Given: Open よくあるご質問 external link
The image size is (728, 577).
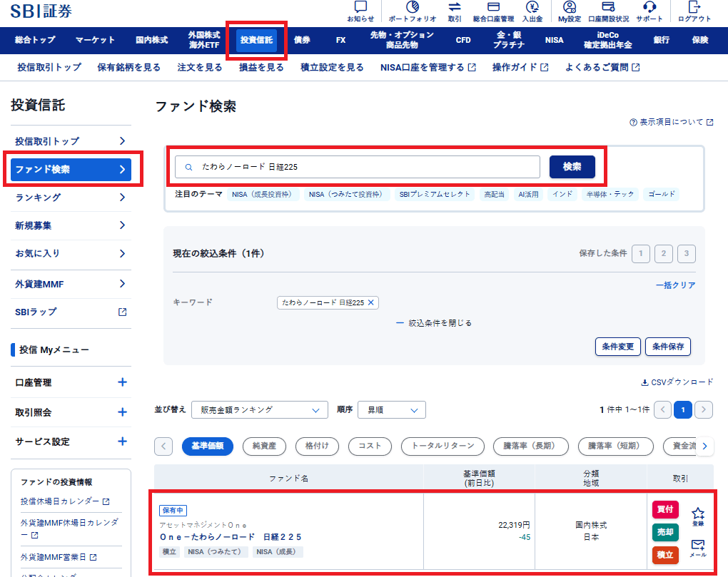Looking at the screenshot, I should (602, 67).
